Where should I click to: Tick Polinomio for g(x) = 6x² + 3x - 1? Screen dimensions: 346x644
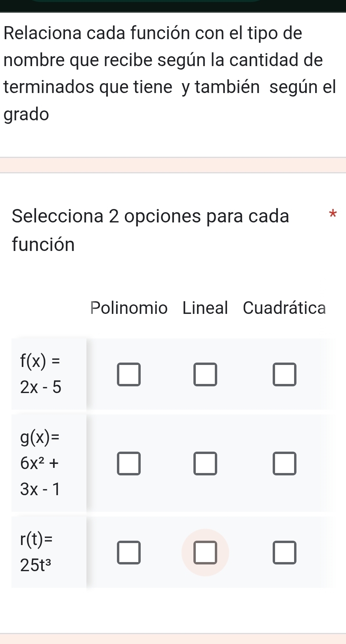pyautogui.click(x=129, y=463)
